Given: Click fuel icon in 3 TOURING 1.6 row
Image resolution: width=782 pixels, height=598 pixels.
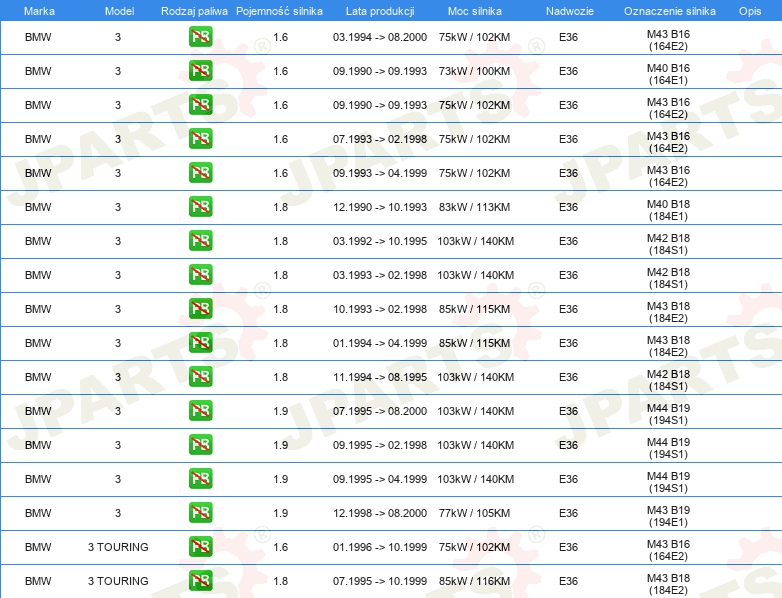Looking at the screenshot, I should (200, 546).
